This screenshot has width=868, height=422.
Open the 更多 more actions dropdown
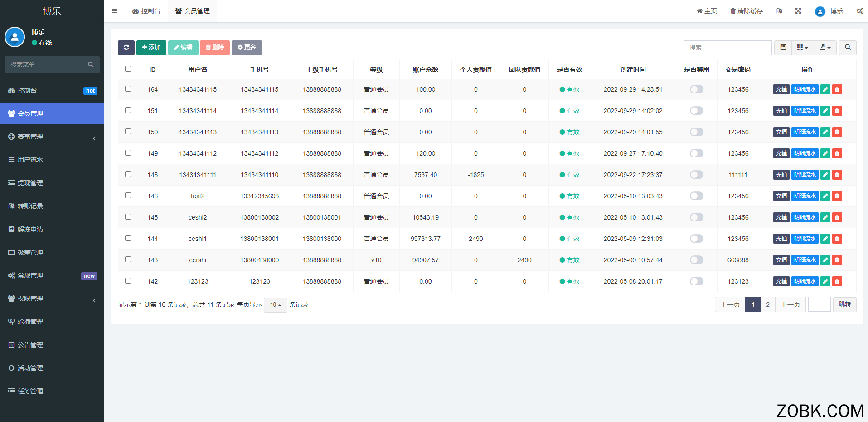247,48
